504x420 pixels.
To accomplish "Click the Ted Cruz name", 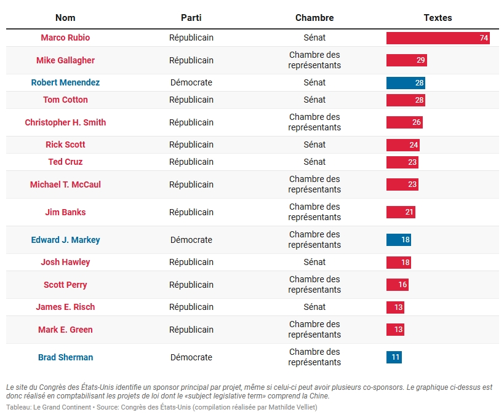I will [x=65, y=162].
